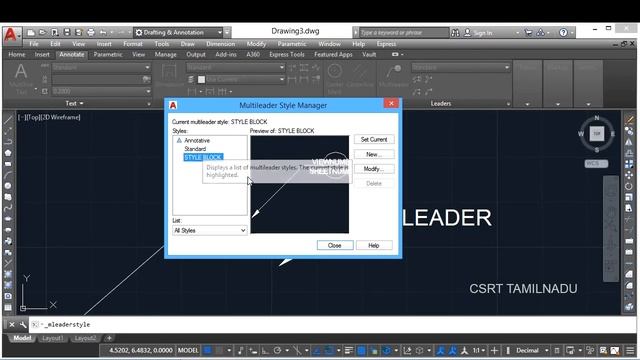The width and height of the screenshot is (640, 360).
Task: Click the Open file icon in quick access
Action: [x=42, y=32]
